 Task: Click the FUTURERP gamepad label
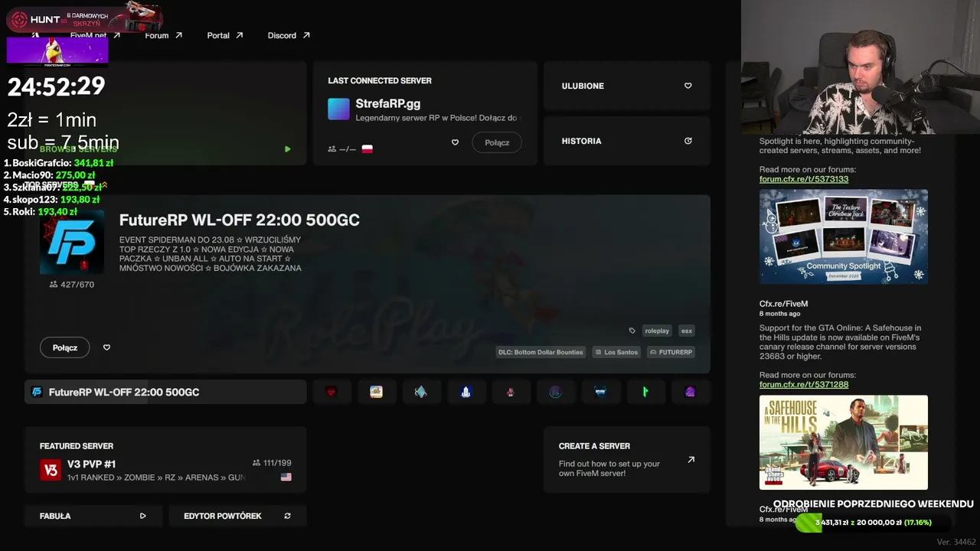pyautogui.click(x=671, y=352)
